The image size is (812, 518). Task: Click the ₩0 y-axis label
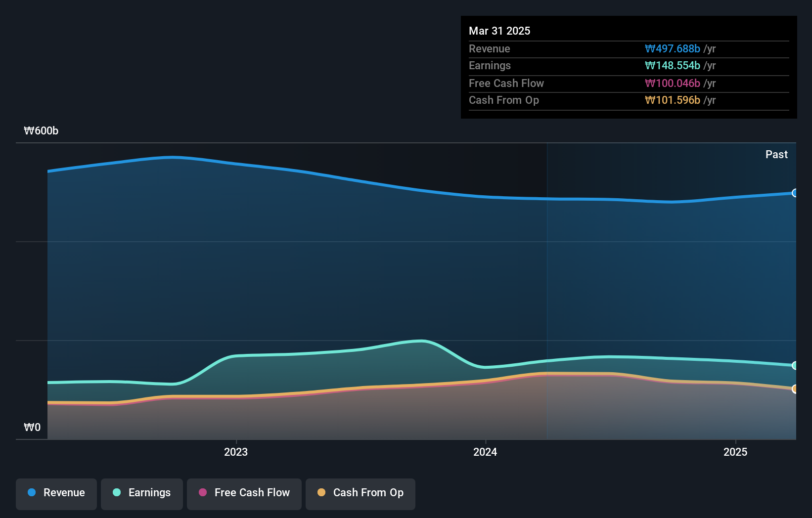click(x=32, y=427)
